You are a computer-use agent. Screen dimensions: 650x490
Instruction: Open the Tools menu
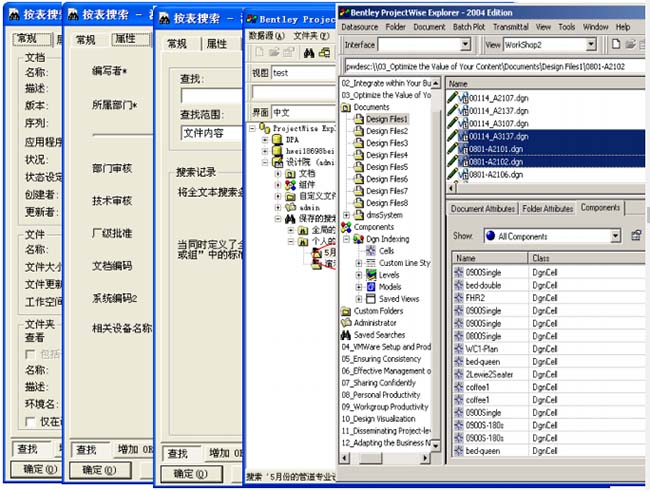pyautogui.click(x=566, y=27)
